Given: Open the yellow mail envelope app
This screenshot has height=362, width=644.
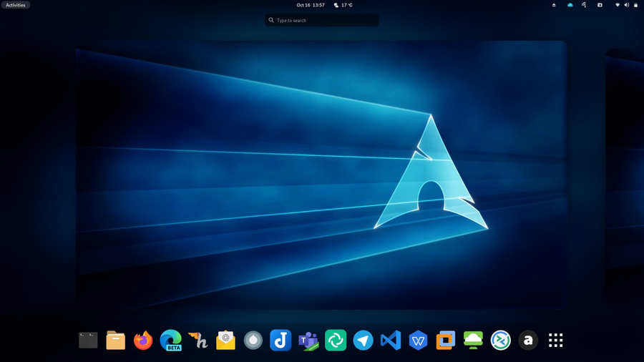Looking at the screenshot, I should click(x=226, y=341).
